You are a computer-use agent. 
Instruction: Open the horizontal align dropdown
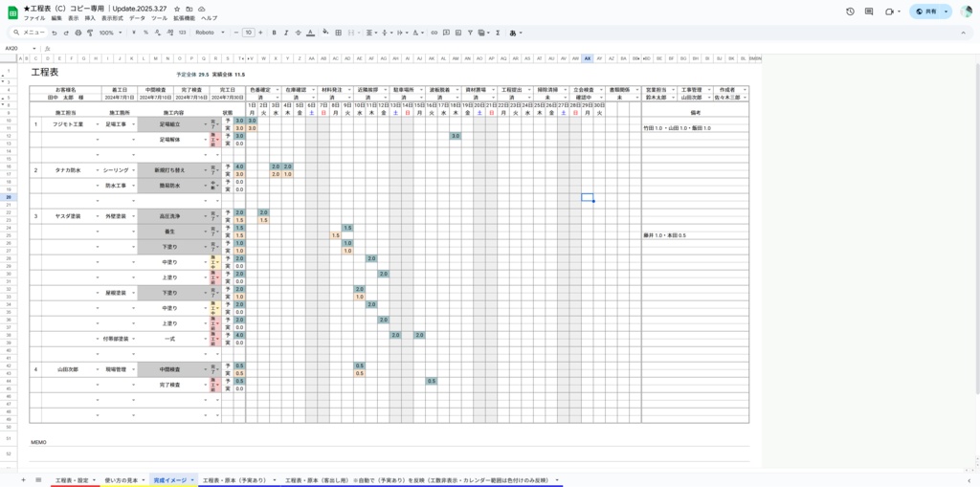pyautogui.click(x=371, y=33)
